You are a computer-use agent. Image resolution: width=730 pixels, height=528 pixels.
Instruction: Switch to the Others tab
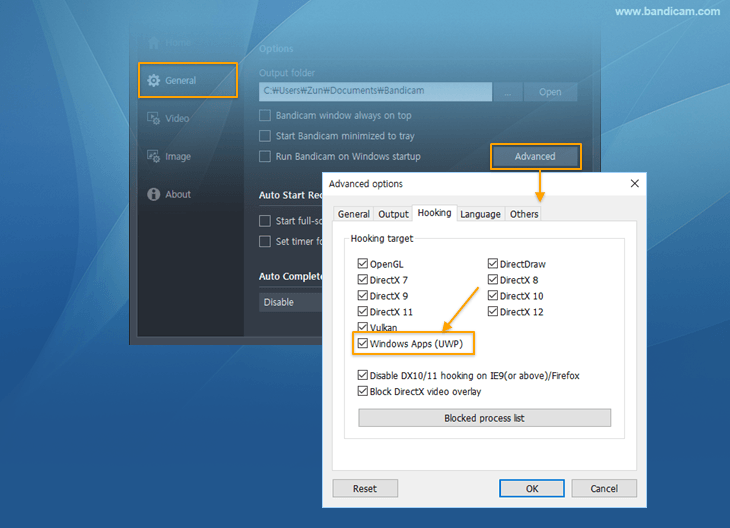point(524,214)
